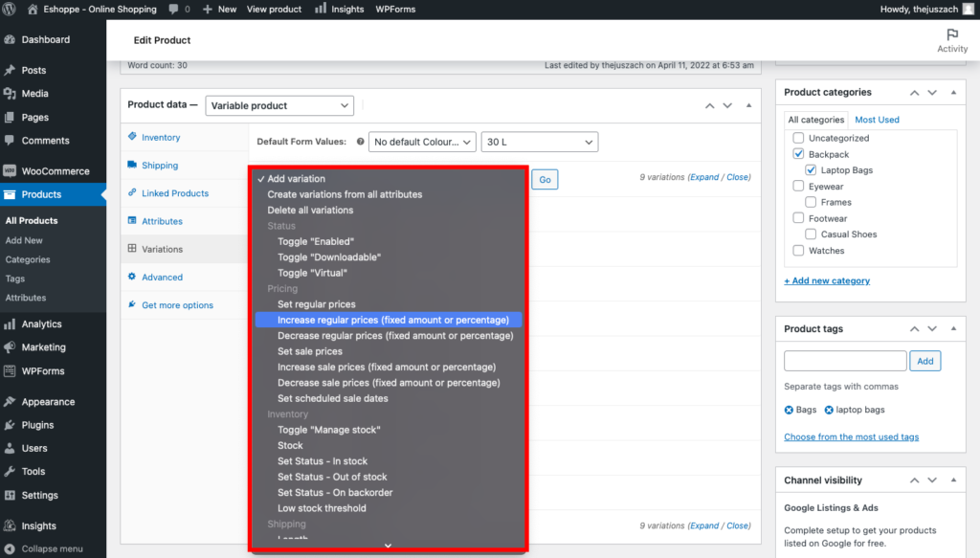
Task: Open the Variable product type dropdown
Action: 279,105
